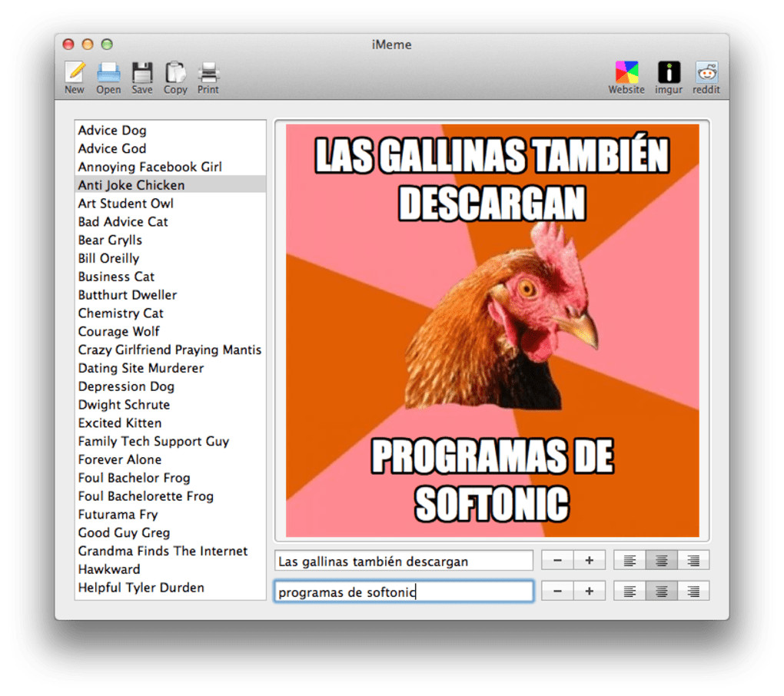The height and width of the screenshot is (696, 784).
Task: Align top text to the right
Action: tap(693, 560)
